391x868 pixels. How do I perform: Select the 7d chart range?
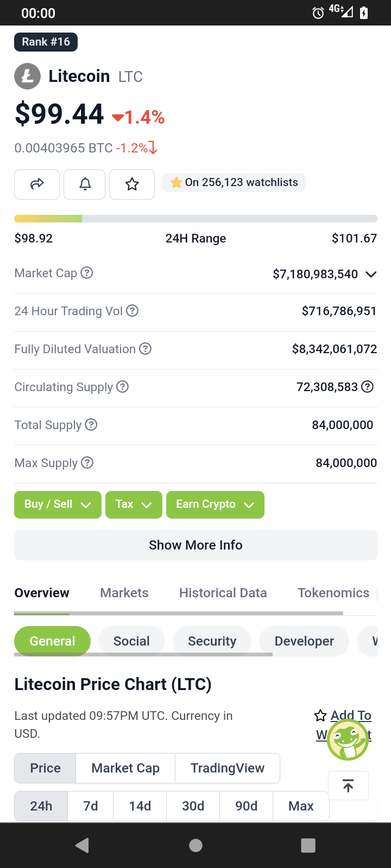tap(91, 806)
